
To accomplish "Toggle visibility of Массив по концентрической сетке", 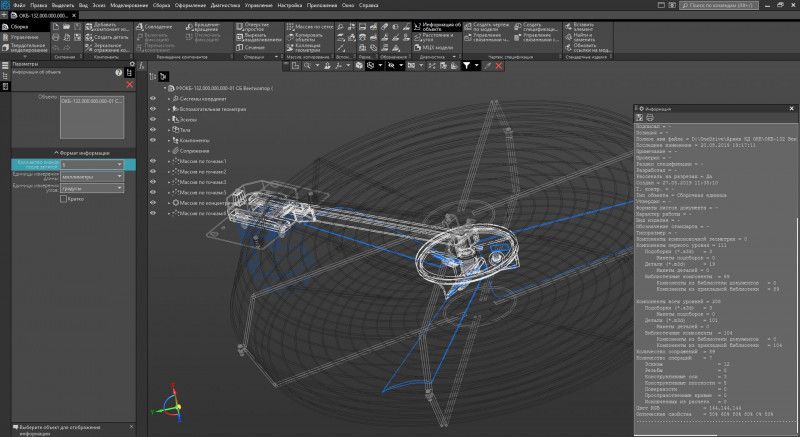I will 153,203.
